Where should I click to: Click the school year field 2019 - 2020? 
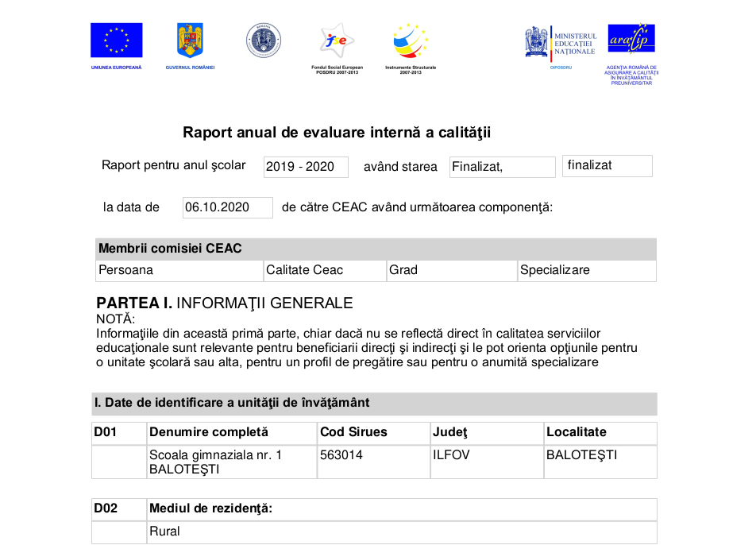click(306, 167)
